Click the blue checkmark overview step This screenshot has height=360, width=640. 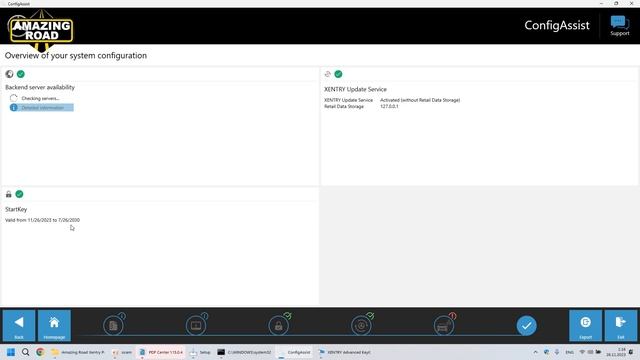coord(527,325)
